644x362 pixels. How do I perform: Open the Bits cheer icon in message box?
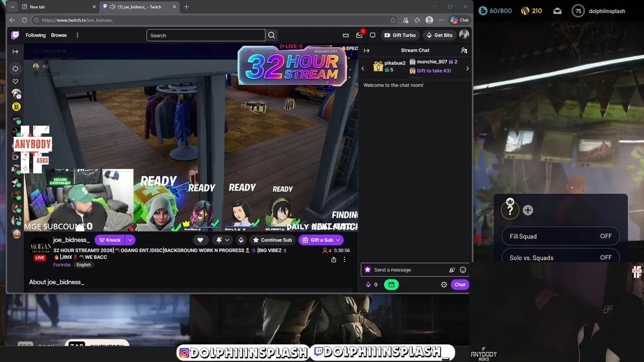(452, 270)
